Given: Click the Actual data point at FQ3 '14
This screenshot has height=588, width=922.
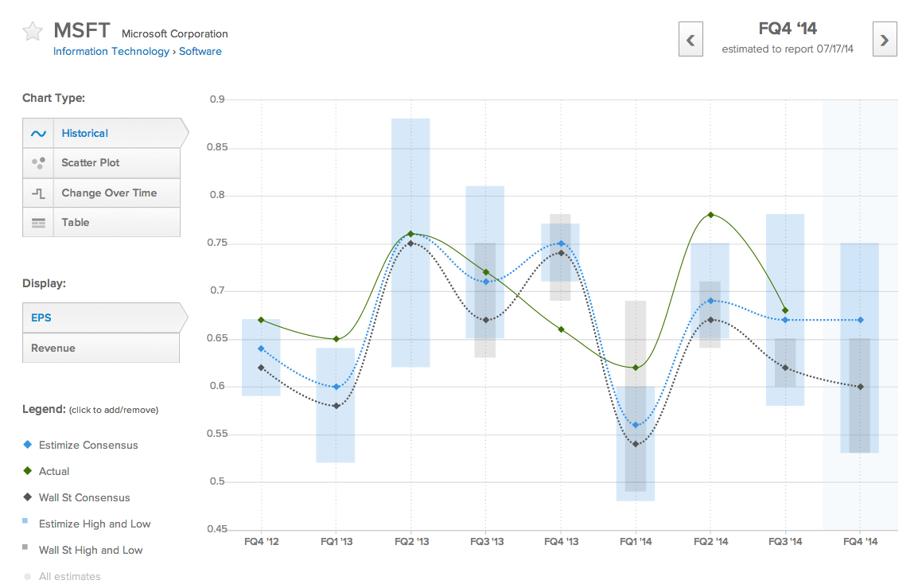Looking at the screenshot, I should 785,310.
